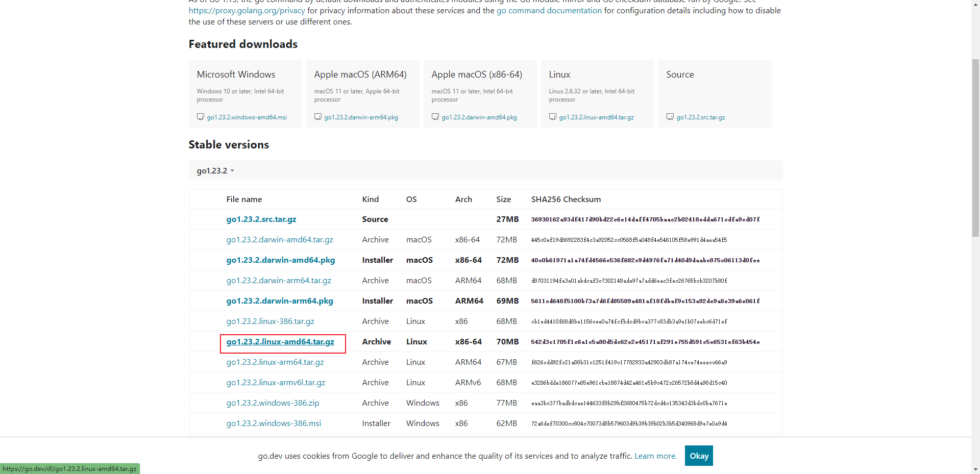Screen dimensions: 980x474
Task: Download featured go1.23.2.darwin-arm64.pkg from the macOS ARM64 card
Action: (x=361, y=117)
